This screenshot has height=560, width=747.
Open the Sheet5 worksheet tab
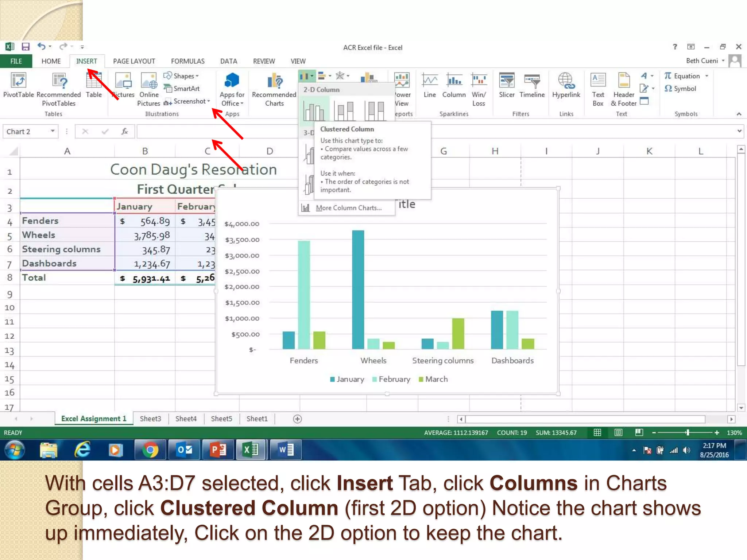[x=221, y=419]
